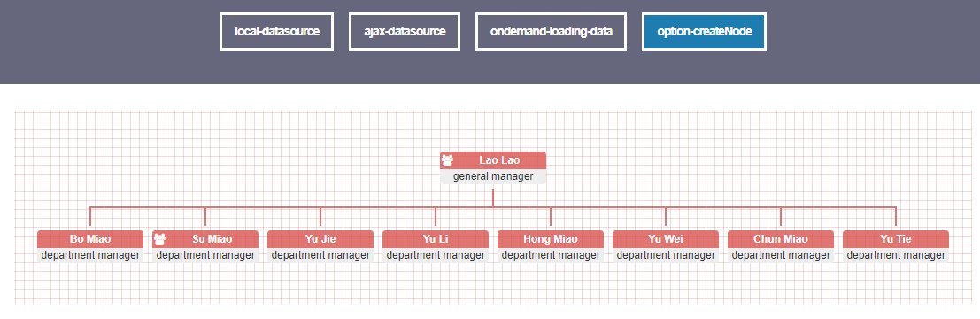Click 'department manager' under Yu Li

[436, 255]
